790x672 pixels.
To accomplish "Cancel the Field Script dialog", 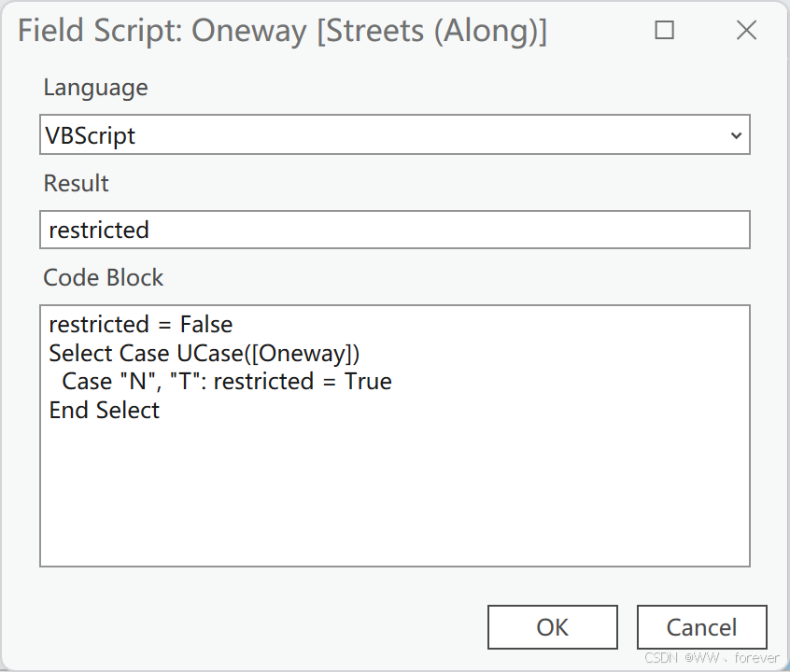I will (702, 627).
